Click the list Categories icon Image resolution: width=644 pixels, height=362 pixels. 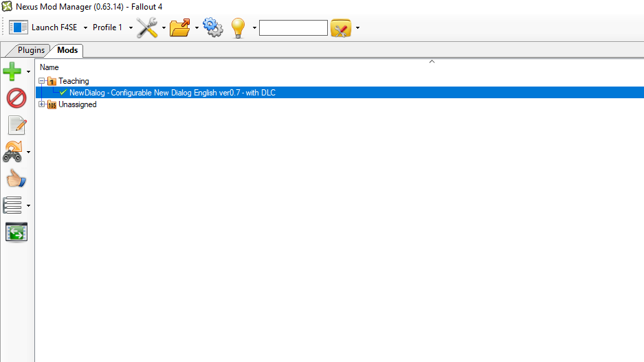pos(12,205)
